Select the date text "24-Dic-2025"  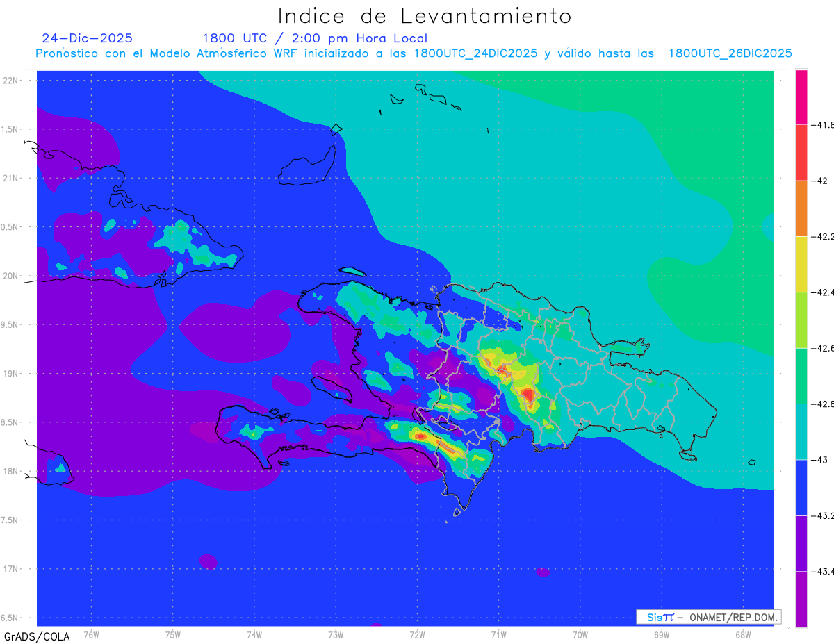click(87, 38)
